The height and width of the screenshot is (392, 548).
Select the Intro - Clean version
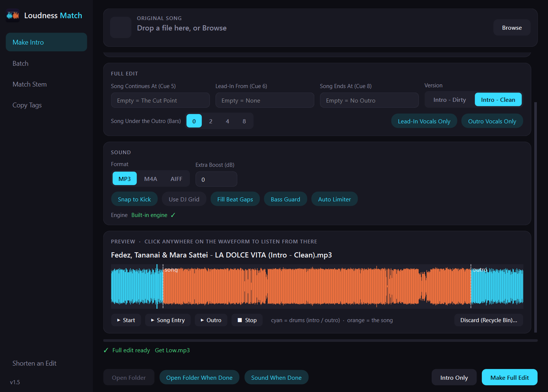pos(498,100)
